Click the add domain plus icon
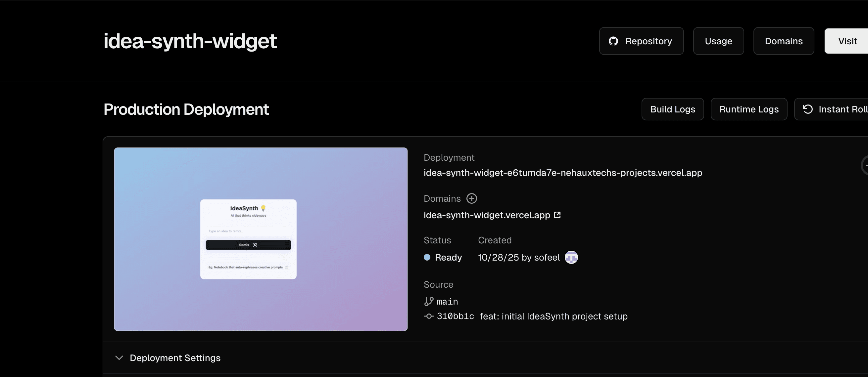This screenshot has height=377, width=868. point(471,199)
